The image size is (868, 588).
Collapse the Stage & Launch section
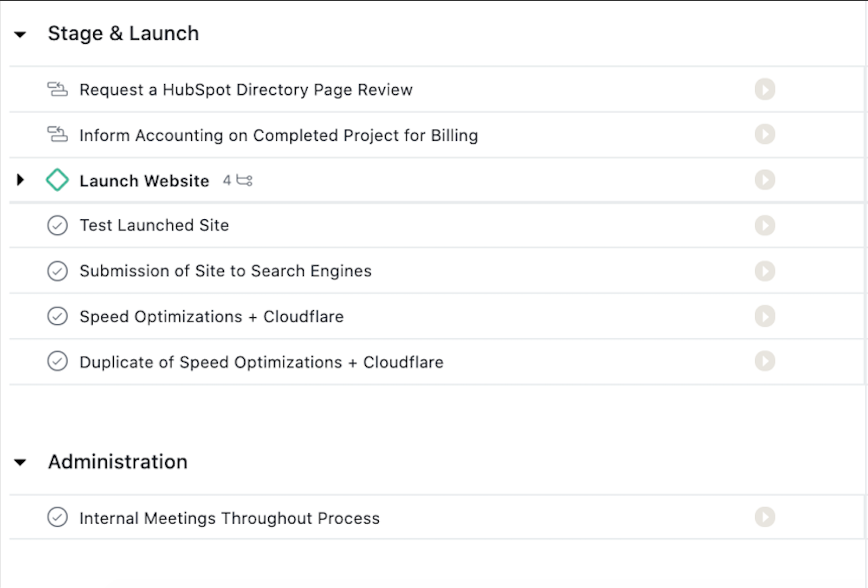coord(20,35)
